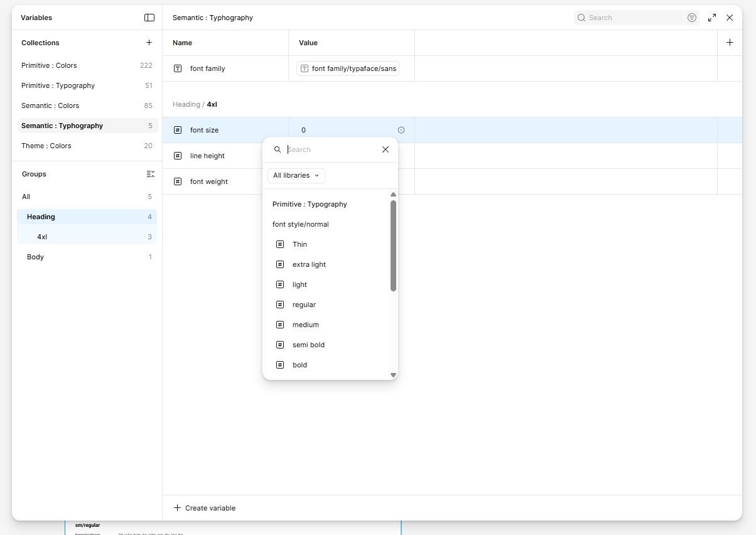
Task: Clear the variable picker search
Action: 386,149
